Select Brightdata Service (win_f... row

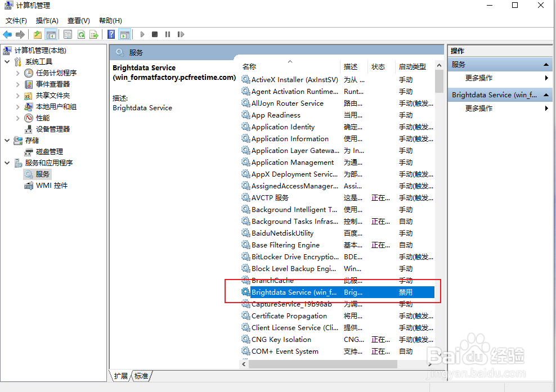337,292
